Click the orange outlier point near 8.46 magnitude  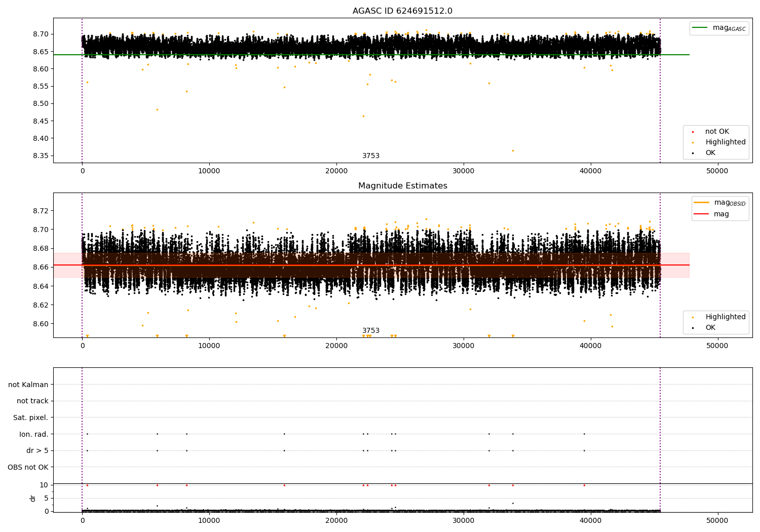(363, 116)
